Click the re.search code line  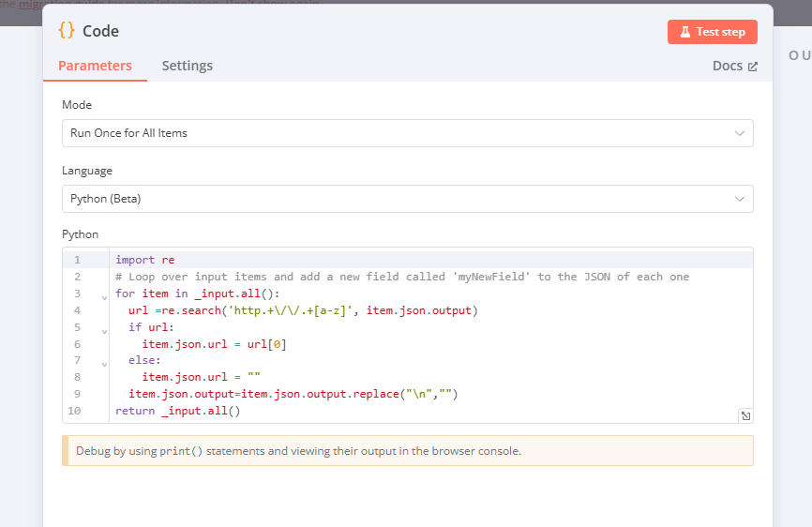(x=303, y=310)
